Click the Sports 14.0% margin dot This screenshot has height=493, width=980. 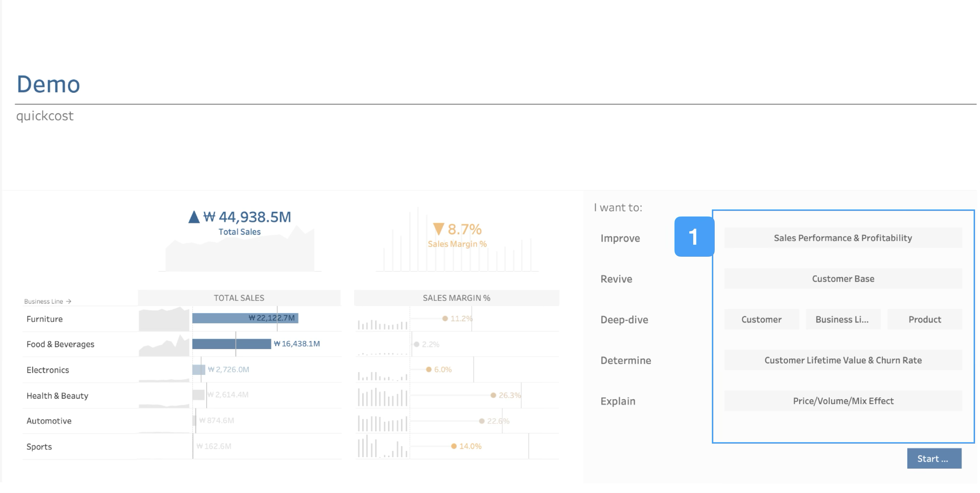pyautogui.click(x=453, y=446)
